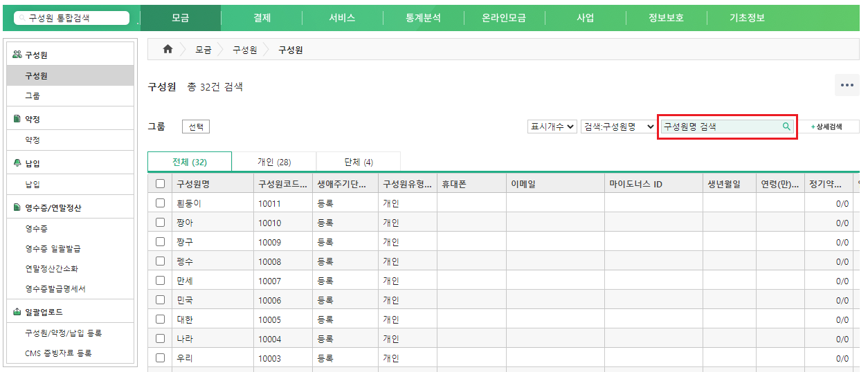
Task: Toggle the select-all checkbox in table header
Action: pos(161,184)
